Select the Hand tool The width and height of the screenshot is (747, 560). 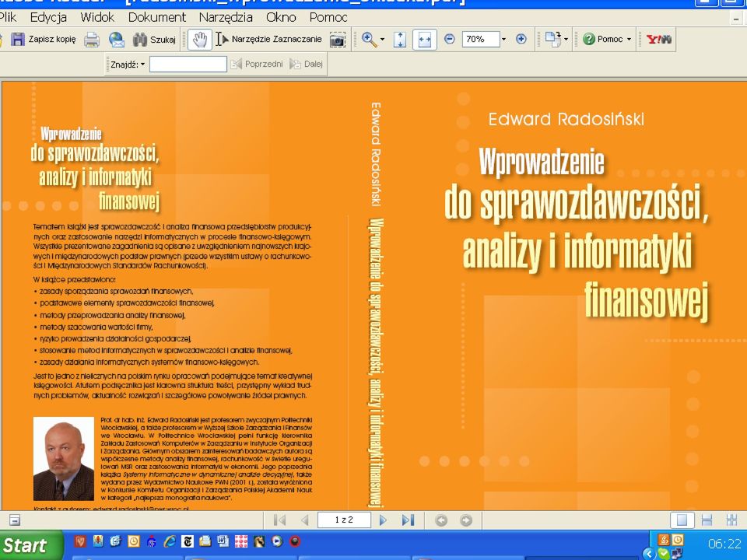(200, 40)
